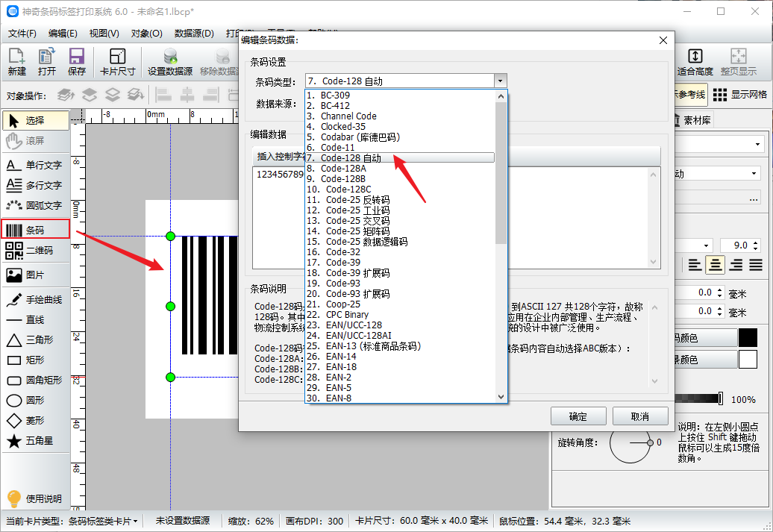This screenshot has width=773, height=532.
Task: Confirm the dialog with 确定
Action: (578, 416)
